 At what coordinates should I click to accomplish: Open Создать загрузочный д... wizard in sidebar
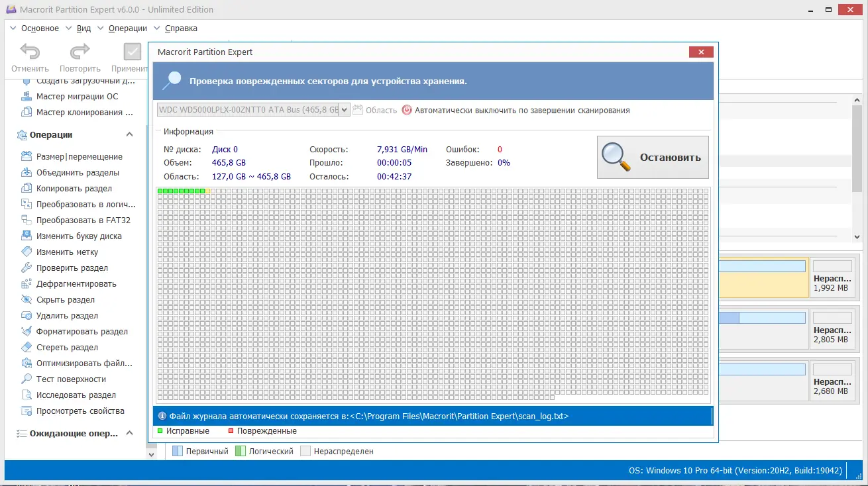[x=78, y=81]
